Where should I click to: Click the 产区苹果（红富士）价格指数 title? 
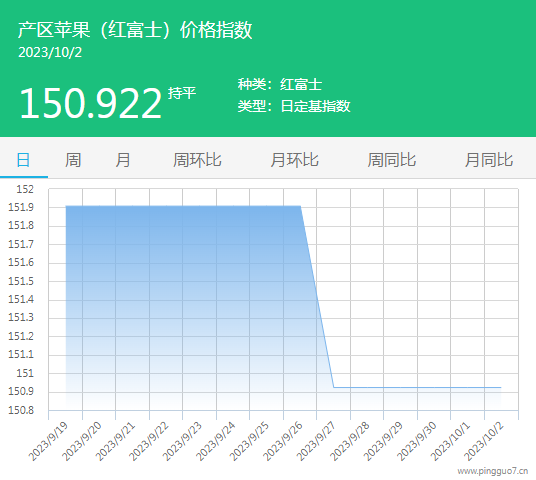coord(135,30)
